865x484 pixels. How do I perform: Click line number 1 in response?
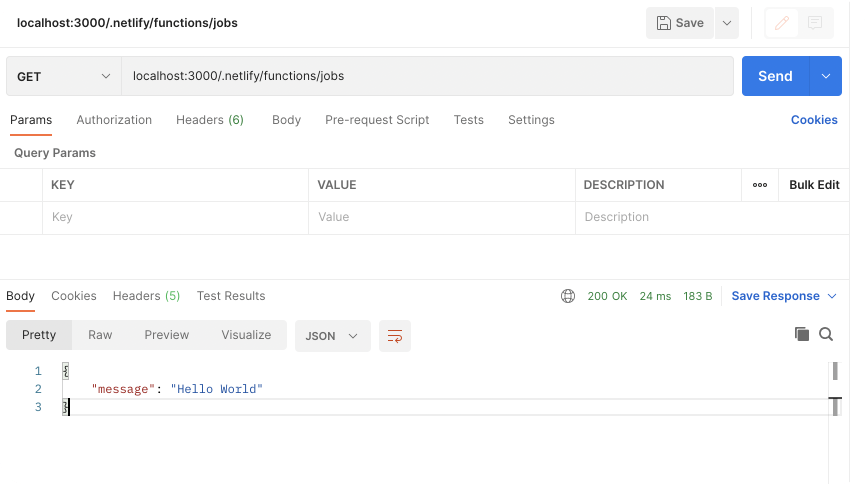tap(38, 371)
